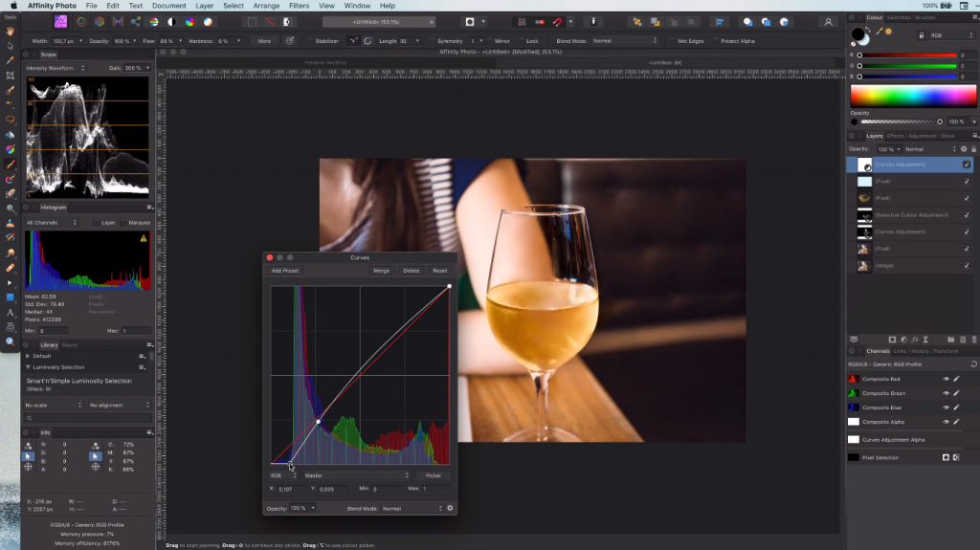Image resolution: width=980 pixels, height=550 pixels.
Task: Apply Auto Levels from the toolbar
Action: coord(154,22)
